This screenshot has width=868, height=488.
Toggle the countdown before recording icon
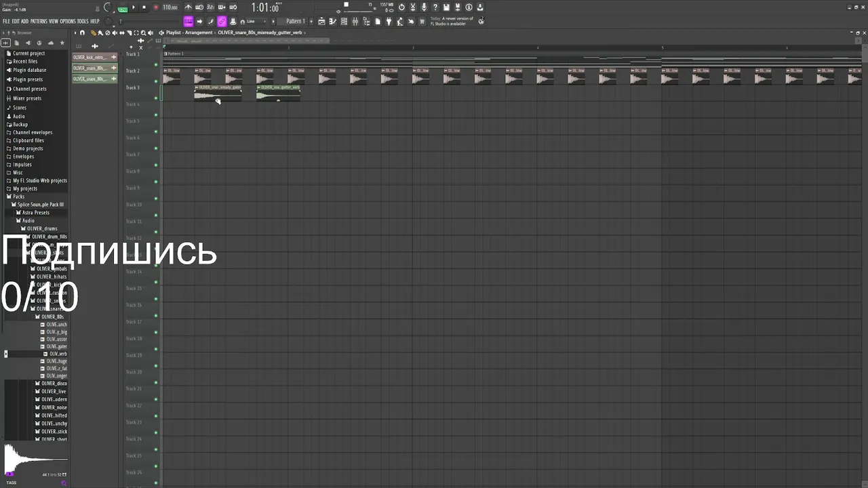point(210,7)
